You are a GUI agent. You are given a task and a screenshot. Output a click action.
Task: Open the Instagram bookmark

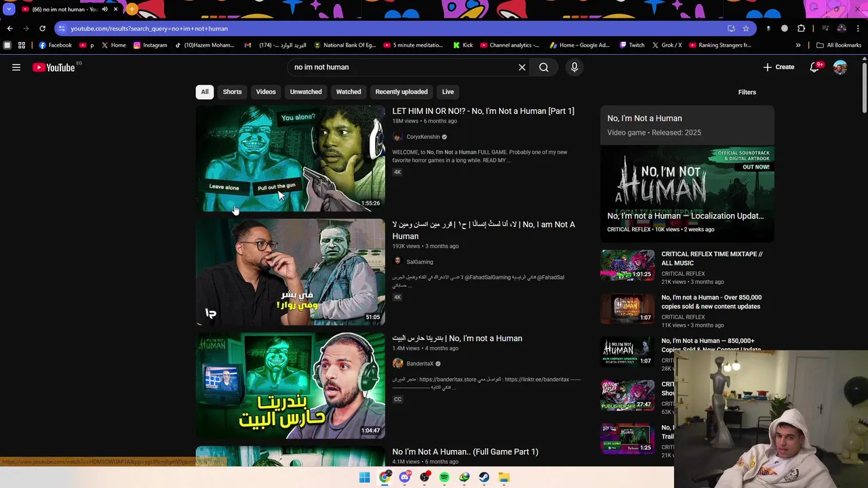pyautogui.click(x=150, y=45)
